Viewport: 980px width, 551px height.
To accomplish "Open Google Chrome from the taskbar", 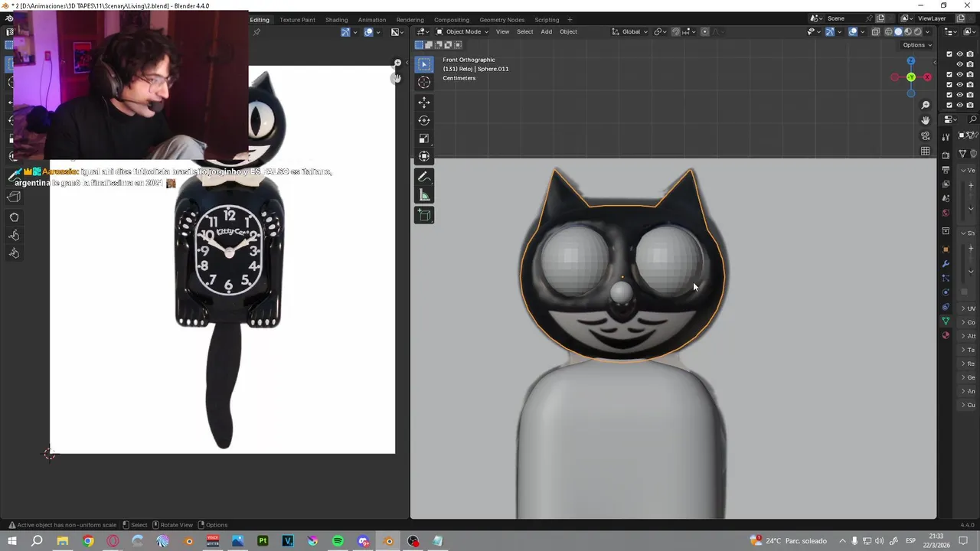I will point(88,541).
